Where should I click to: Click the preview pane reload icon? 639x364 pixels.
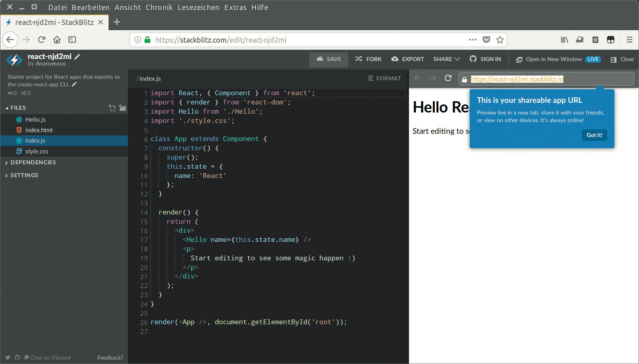[x=448, y=78]
